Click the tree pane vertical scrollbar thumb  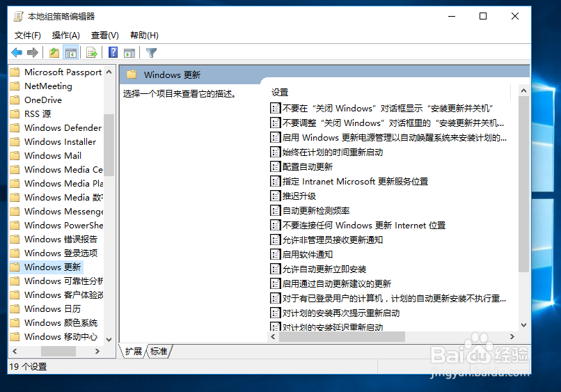pyautogui.click(x=109, y=145)
